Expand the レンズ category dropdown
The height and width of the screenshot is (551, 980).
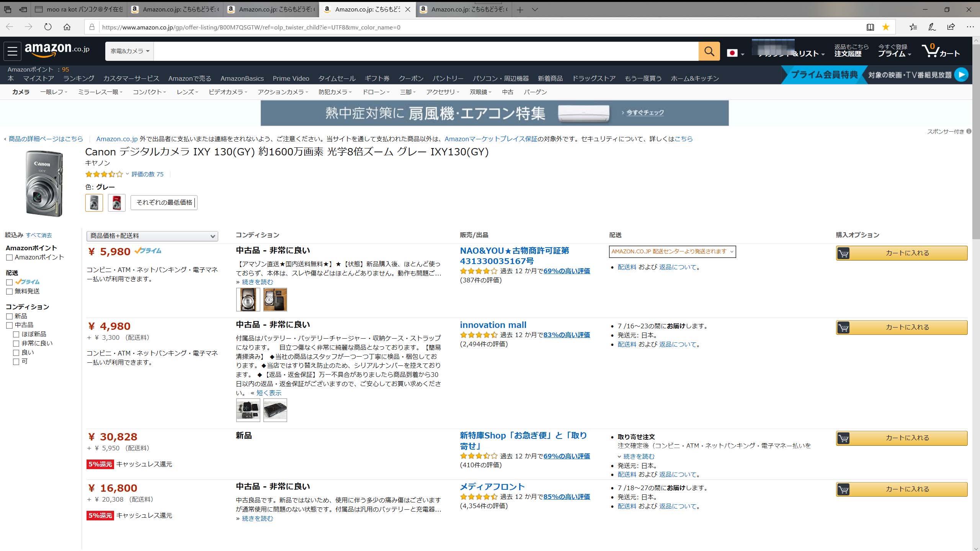187,92
